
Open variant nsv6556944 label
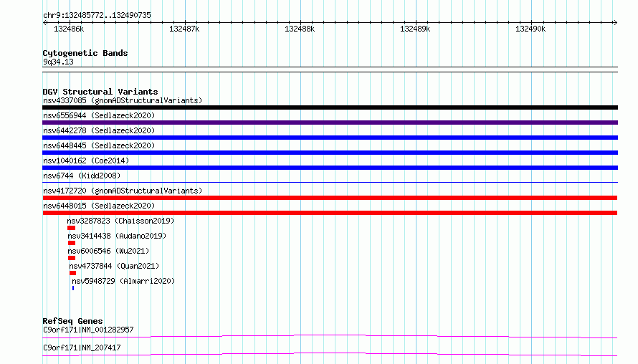(99, 115)
